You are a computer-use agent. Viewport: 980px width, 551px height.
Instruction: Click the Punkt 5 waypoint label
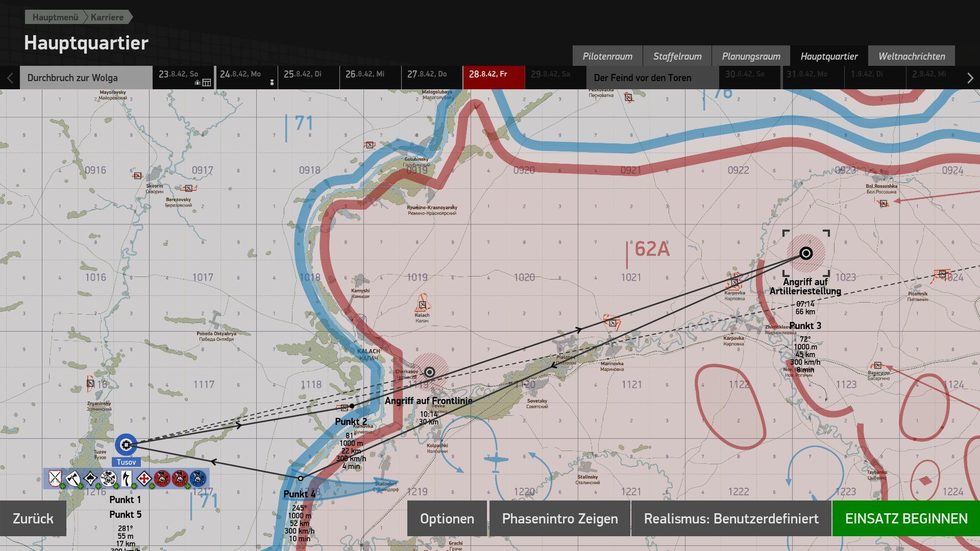125,514
